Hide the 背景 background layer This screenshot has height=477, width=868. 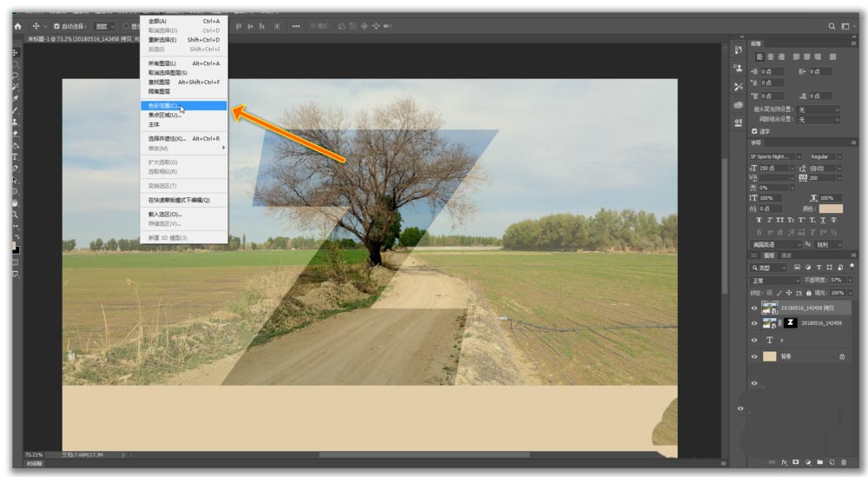(754, 357)
